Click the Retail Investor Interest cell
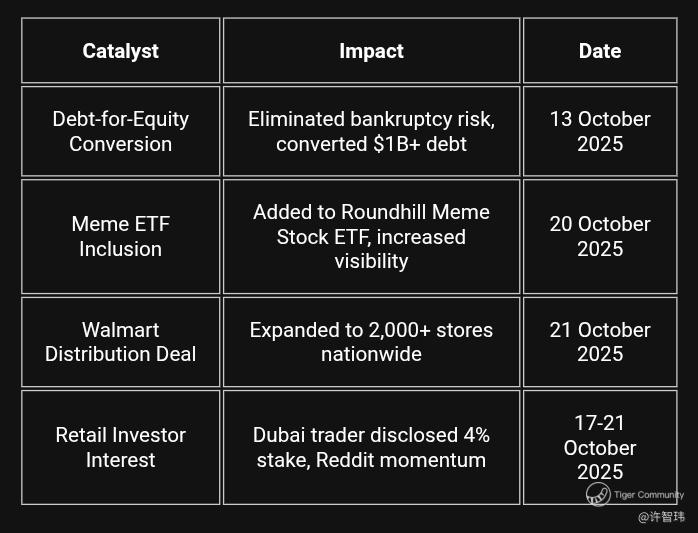The image size is (698, 533). [120, 447]
